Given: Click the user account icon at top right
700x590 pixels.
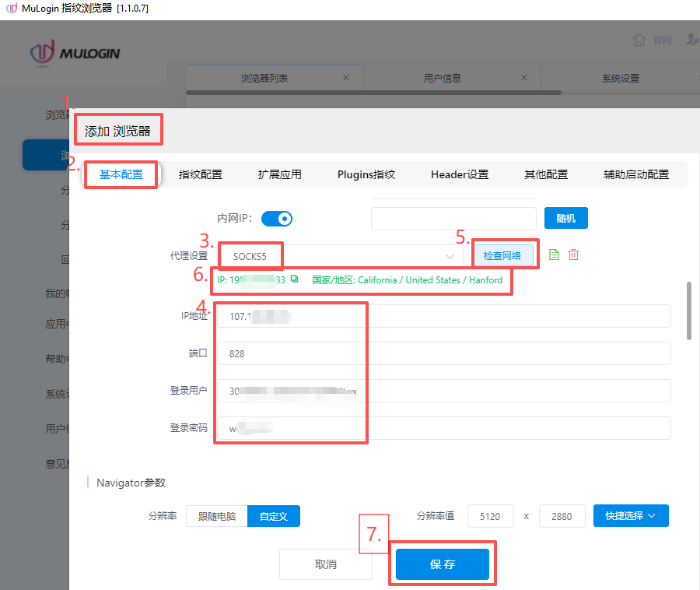Looking at the screenshot, I should coord(691,40).
